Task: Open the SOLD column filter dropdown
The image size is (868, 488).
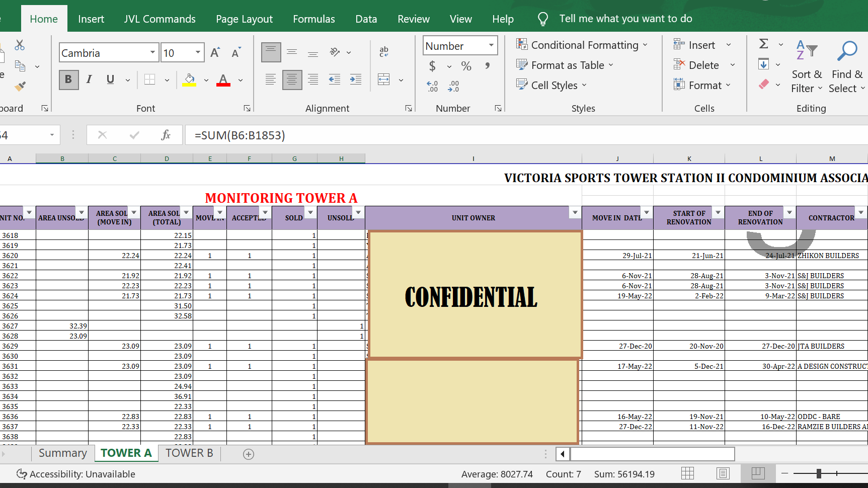Action: (310, 213)
